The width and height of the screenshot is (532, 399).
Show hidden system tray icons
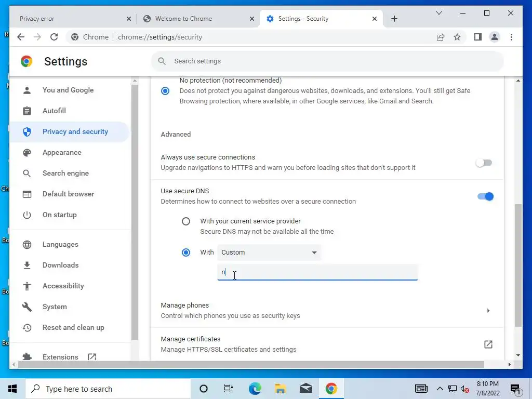[440, 389]
